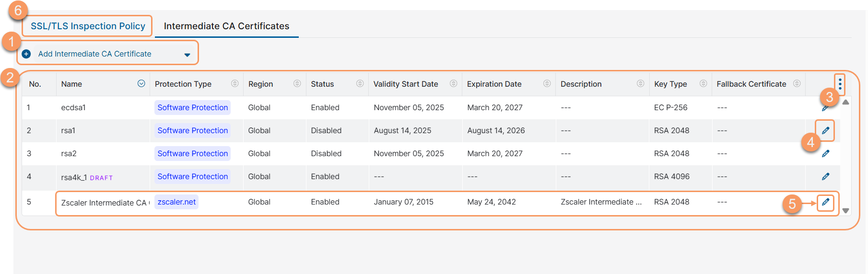Open table column options three-dot menu
This screenshot has width=868, height=274.
[840, 84]
